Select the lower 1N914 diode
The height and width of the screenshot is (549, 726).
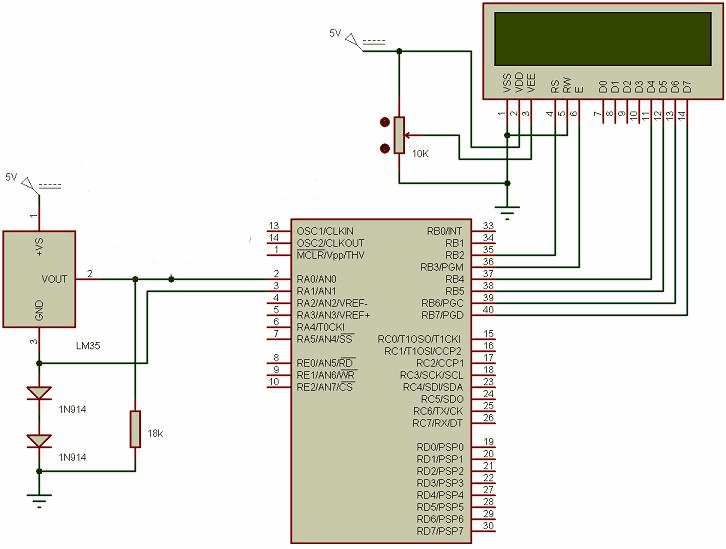point(39,440)
